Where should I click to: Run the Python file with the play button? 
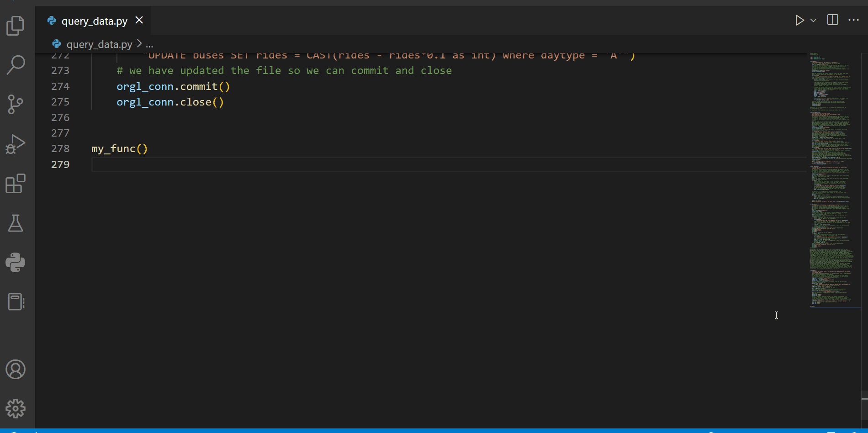(x=799, y=20)
